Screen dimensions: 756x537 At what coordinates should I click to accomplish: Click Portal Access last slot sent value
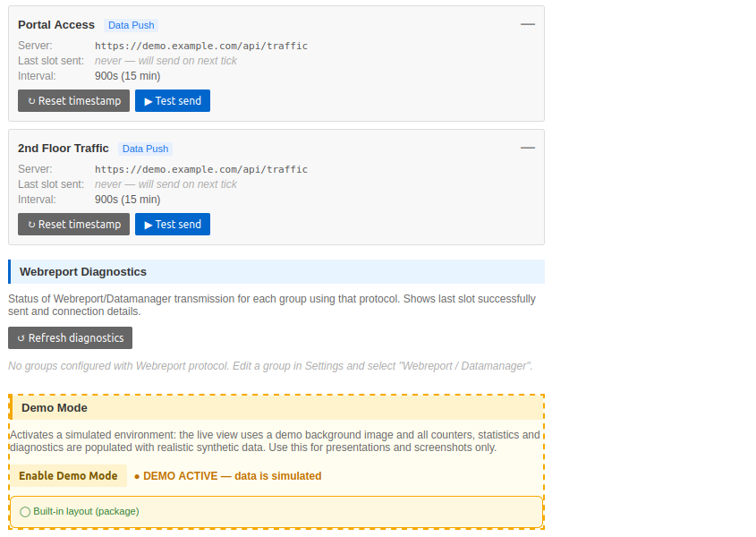(x=166, y=61)
